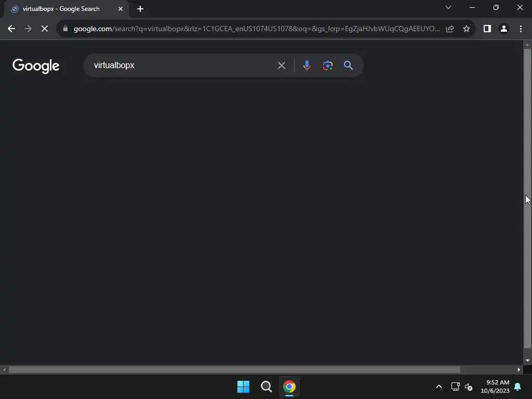This screenshot has height=399, width=532.
Task: Click the address bar URL
Action: pyautogui.click(x=257, y=29)
